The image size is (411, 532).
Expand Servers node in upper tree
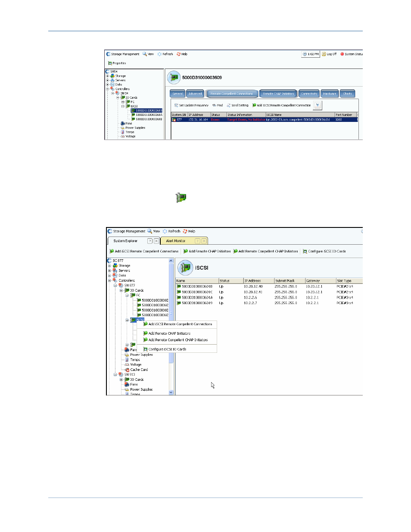tap(108, 81)
